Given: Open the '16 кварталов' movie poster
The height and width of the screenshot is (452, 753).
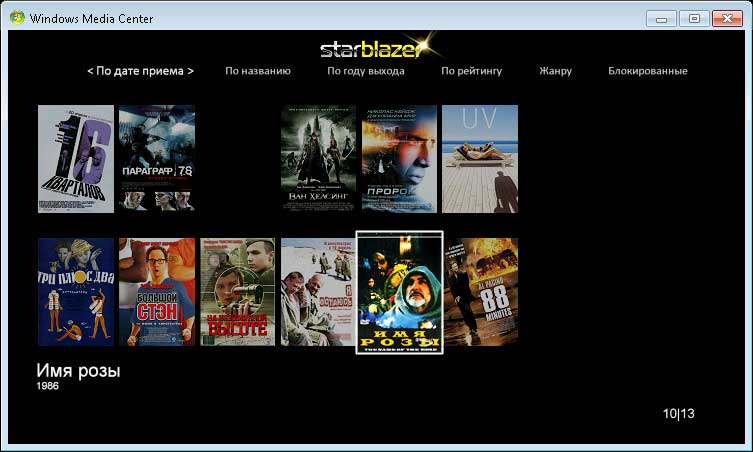Looking at the screenshot, I should pos(76,159).
